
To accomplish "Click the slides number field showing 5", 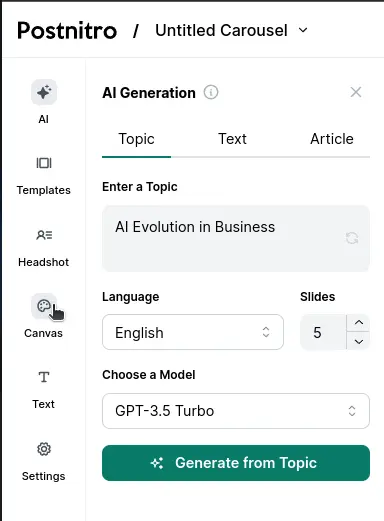I will [323, 332].
